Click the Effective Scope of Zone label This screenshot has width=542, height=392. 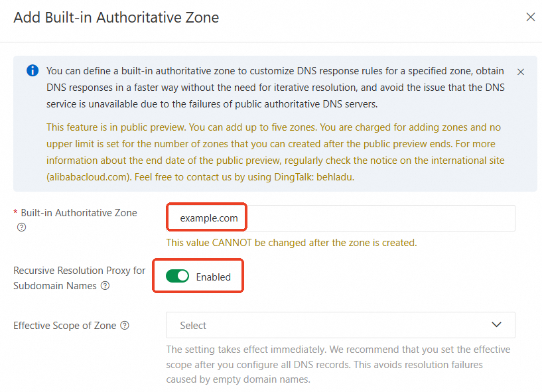65,326
